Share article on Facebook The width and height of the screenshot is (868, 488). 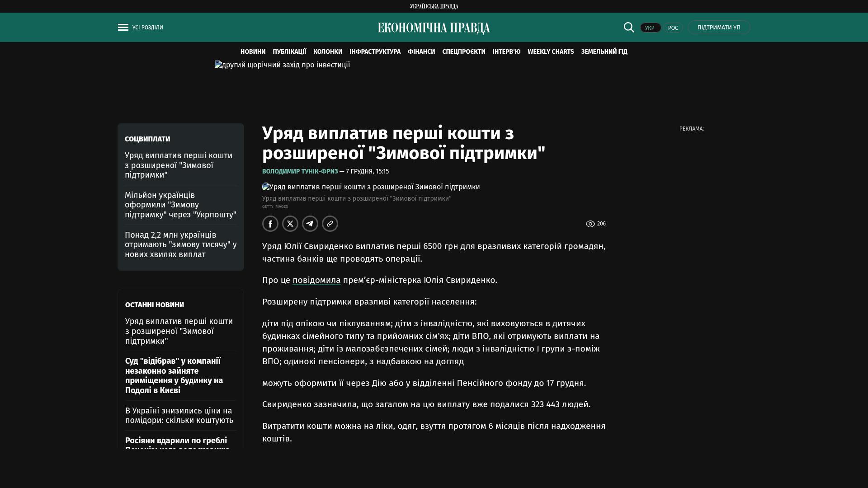pos(270,224)
